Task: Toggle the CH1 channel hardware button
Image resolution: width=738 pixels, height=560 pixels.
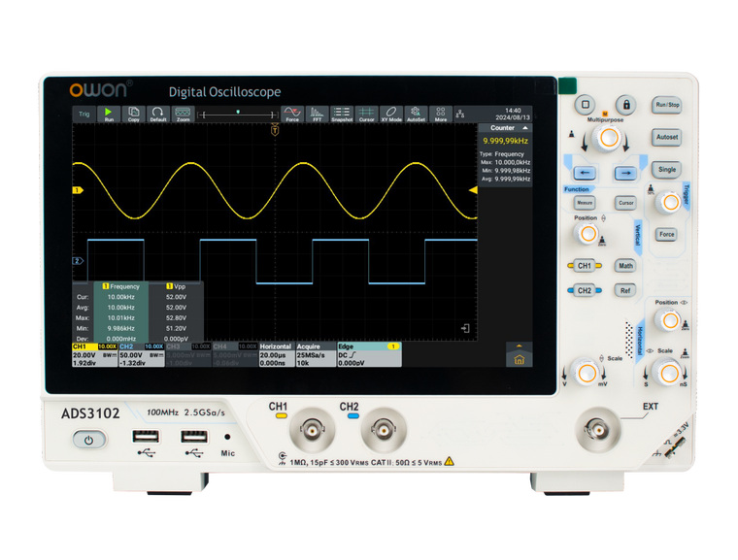Action: pyautogui.click(x=585, y=266)
